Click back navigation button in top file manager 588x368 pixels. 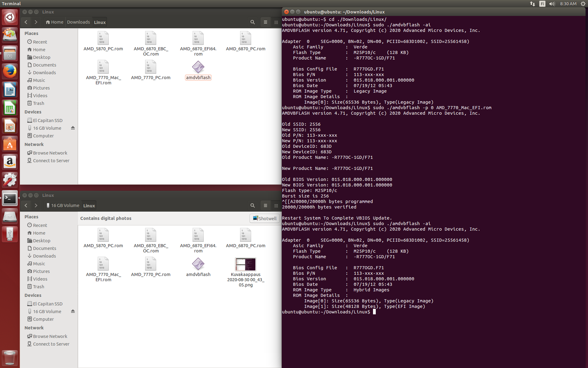pyautogui.click(x=26, y=22)
